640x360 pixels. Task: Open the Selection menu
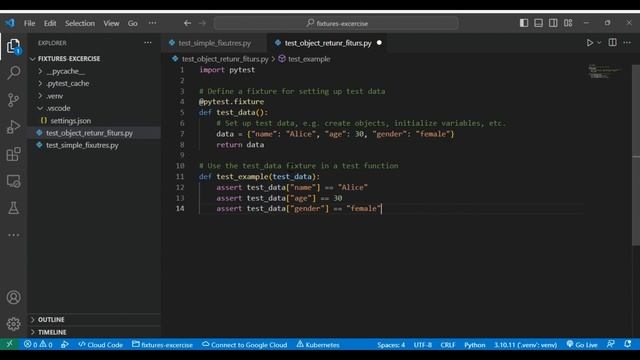(80, 23)
